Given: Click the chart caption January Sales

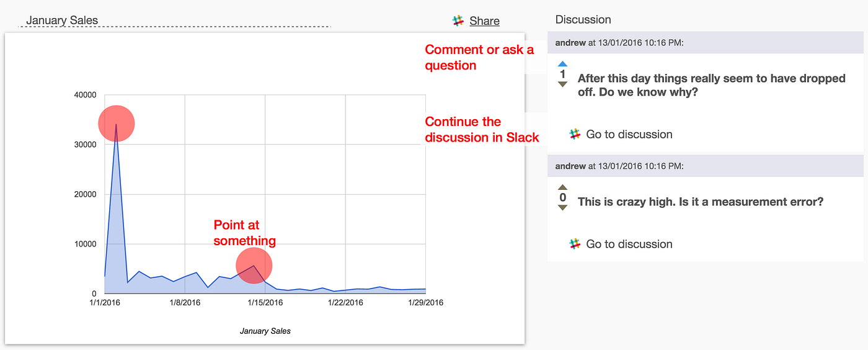Looking at the screenshot, I should pyautogui.click(x=265, y=331).
